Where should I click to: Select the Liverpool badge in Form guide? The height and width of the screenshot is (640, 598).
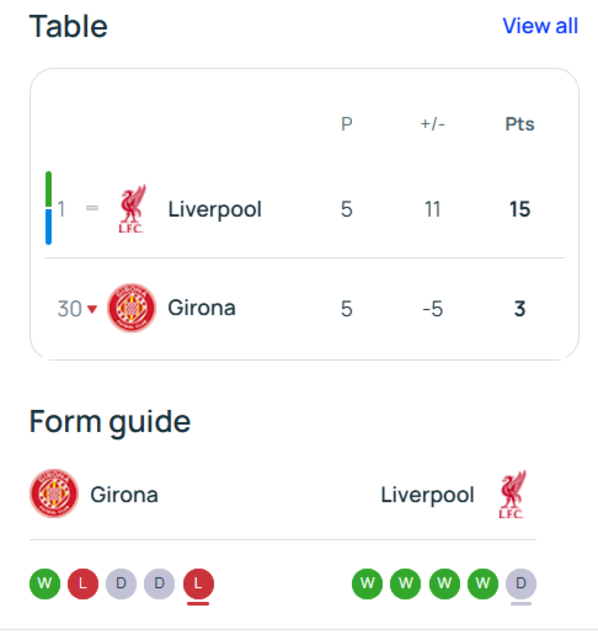pos(512,494)
